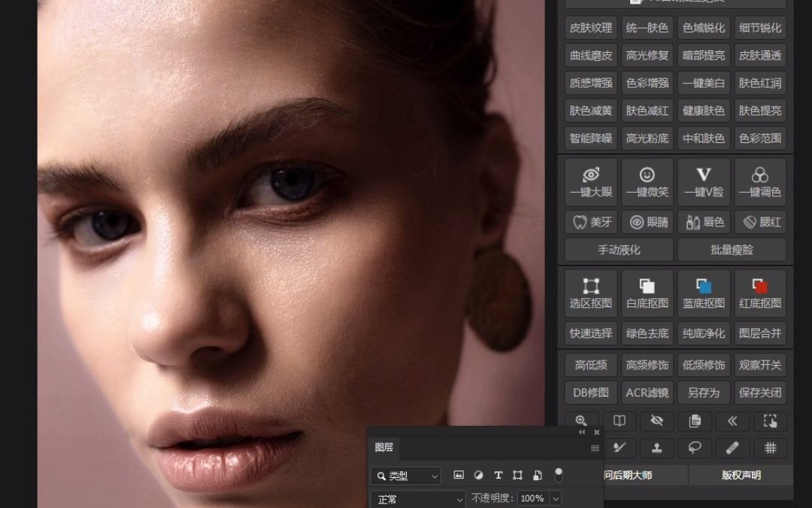Viewport: 812px width, 508px height.
Task: Select the lasso tool icon
Action: click(695, 447)
